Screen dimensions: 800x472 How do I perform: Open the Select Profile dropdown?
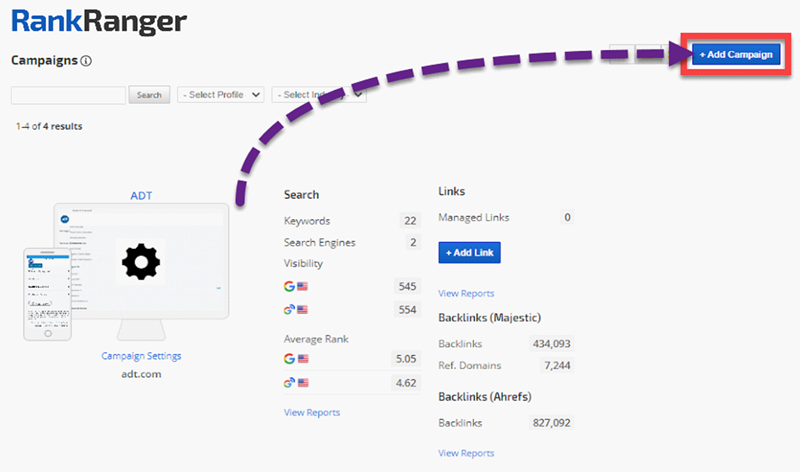coord(220,95)
